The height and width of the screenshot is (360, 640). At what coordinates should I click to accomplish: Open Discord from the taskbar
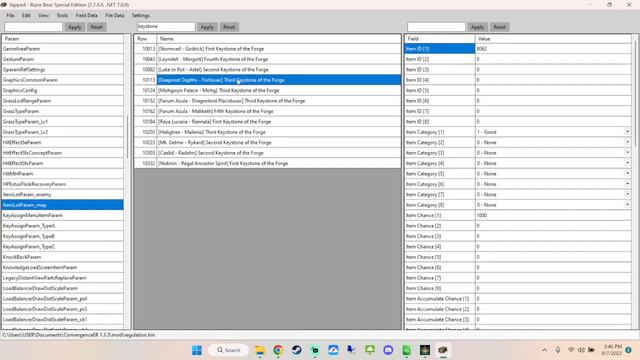point(388,350)
